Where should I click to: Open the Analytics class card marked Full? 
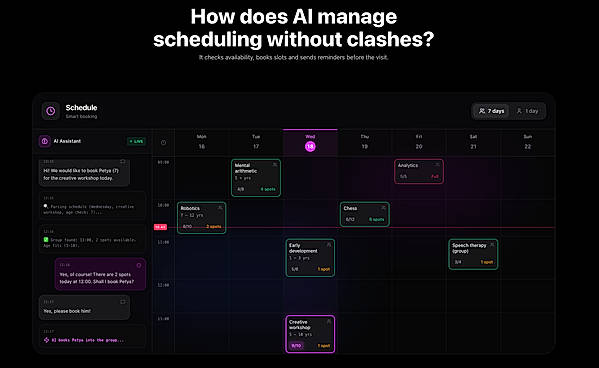tap(419, 171)
